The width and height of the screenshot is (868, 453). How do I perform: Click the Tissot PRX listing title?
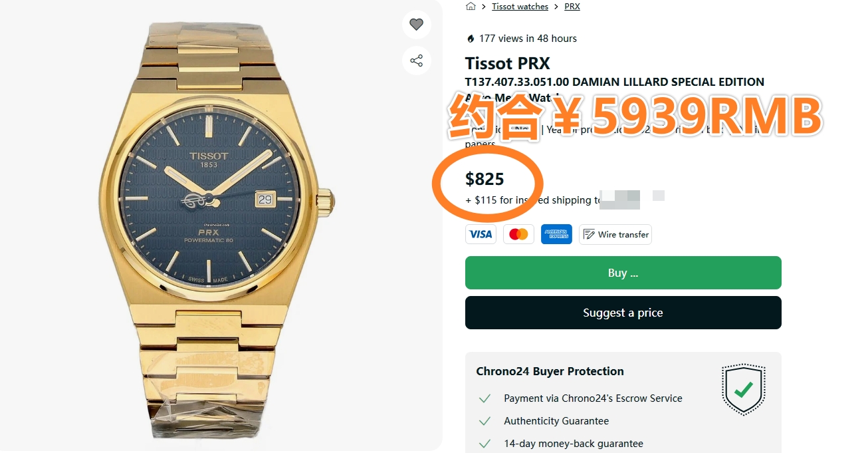pos(508,63)
